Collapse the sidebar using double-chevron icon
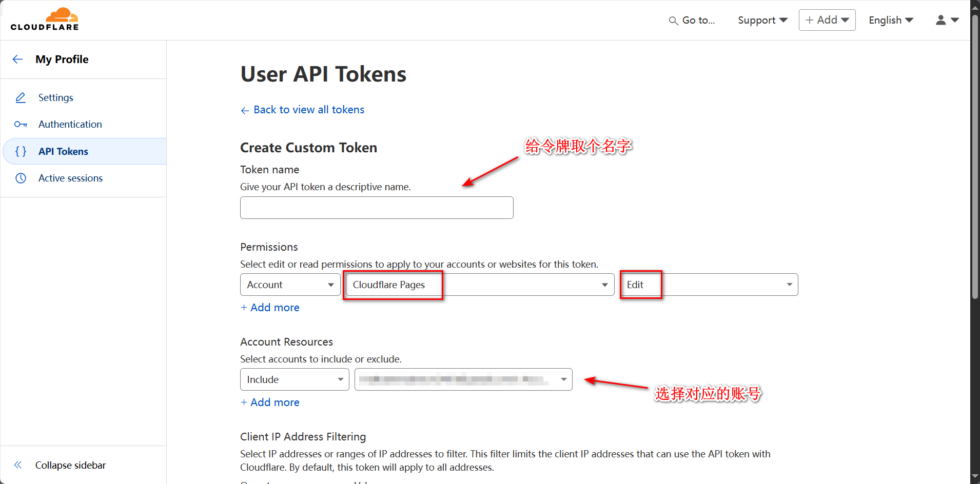The width and height of the screenshot is (980, 484). [x=18, y=465]
